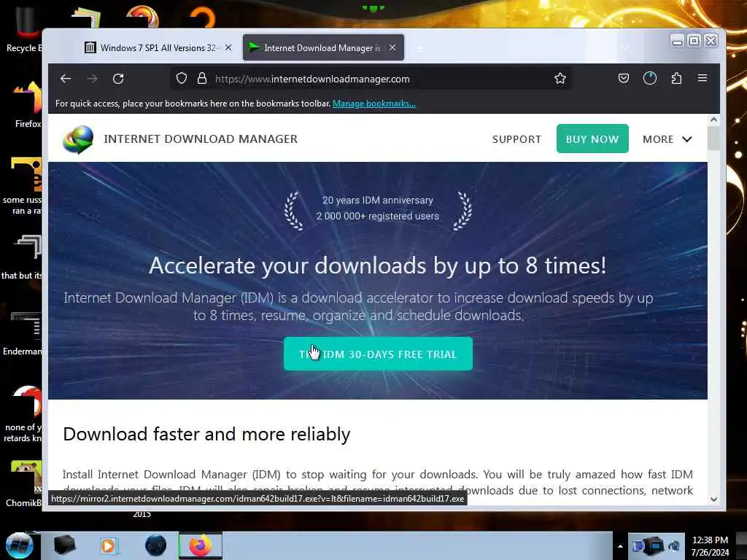747x560 pixels.
Task: Launch the media player taskbar icon
Action: pos(109,545)
